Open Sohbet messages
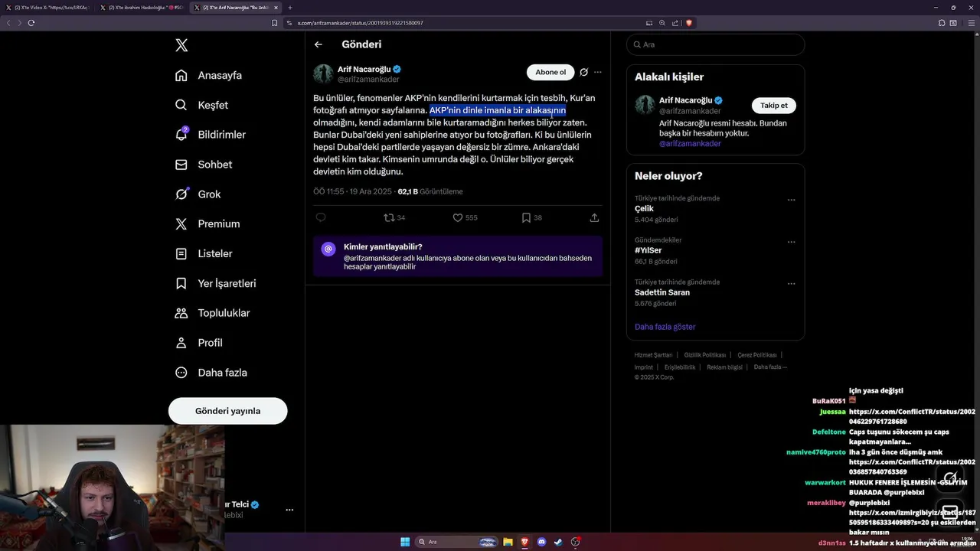 [203, 165]
